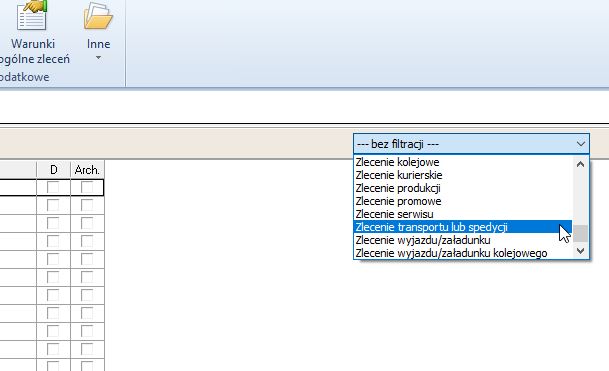The width and height of the screenshot is (609, 371).
Task: Choose Zlecenie produkcji option
Action: (463, 188)
